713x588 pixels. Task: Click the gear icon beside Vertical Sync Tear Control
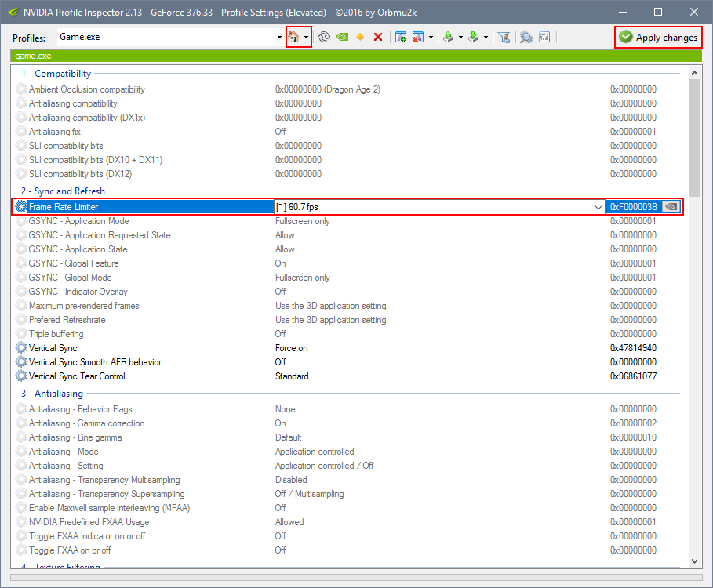click(21, 376)
